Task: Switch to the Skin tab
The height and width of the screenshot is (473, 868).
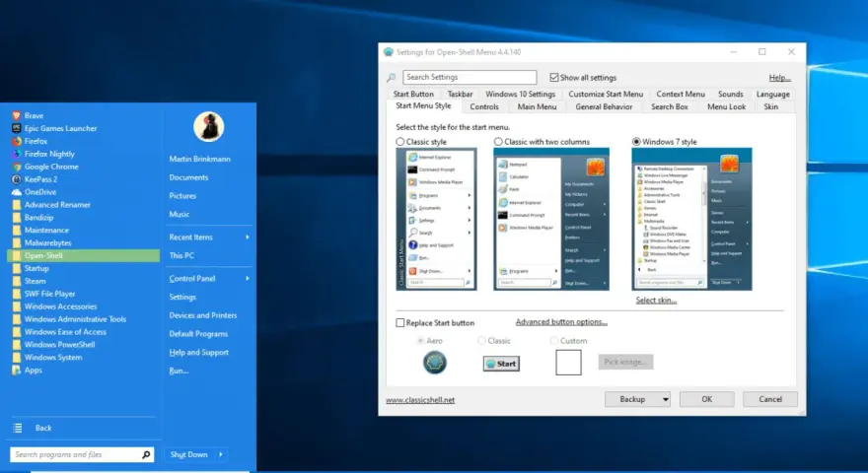Action: tap(771, 106)
